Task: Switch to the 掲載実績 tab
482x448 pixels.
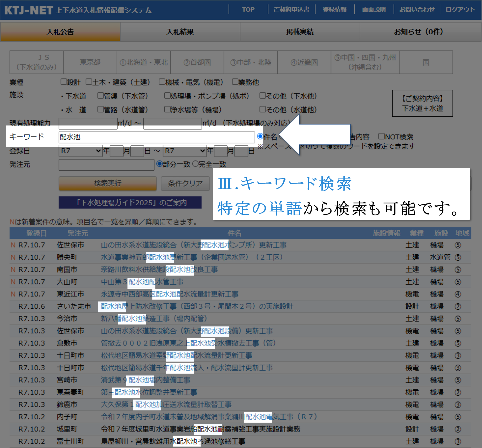Action: 299,32
